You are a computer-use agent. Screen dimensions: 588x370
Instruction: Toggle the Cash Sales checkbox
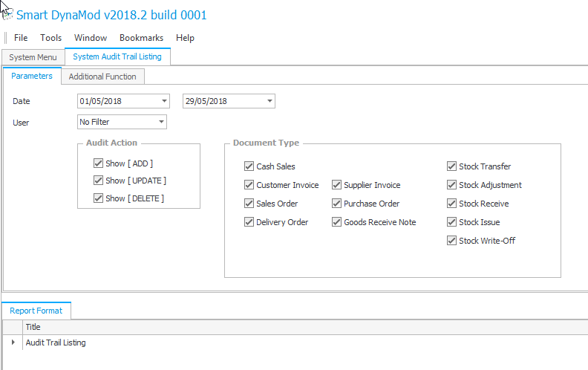[x=249, y=166]
